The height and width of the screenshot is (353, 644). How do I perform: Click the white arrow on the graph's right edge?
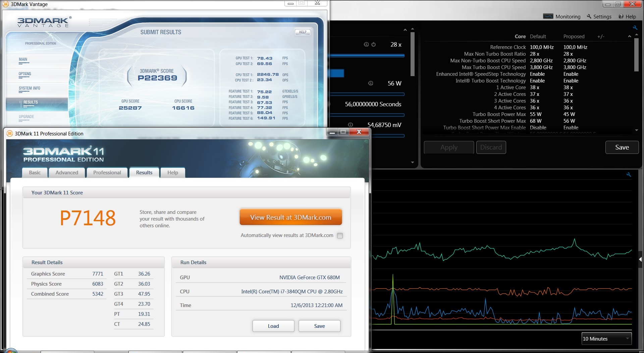(640, 259)
